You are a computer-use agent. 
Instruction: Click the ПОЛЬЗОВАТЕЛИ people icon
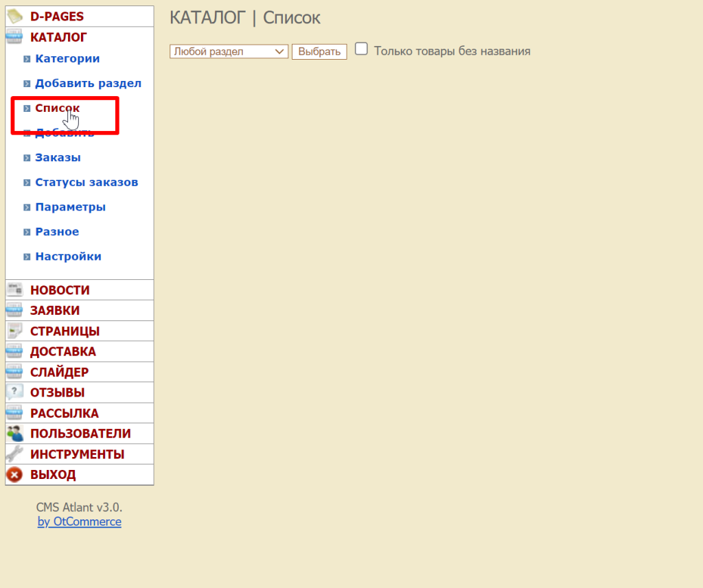14,434
